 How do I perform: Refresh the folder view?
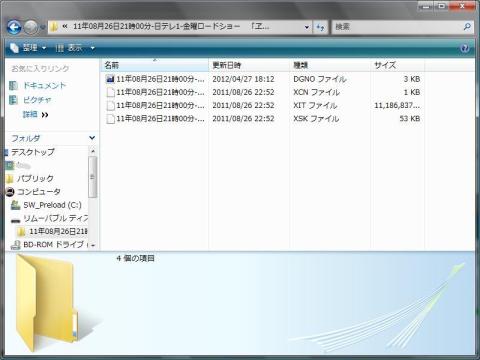pos(320,27)
